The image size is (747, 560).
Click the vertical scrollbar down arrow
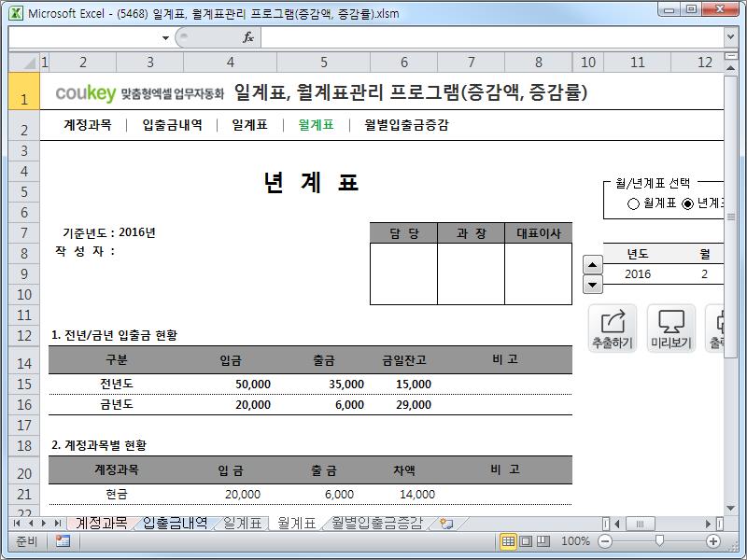click(730, 508)
